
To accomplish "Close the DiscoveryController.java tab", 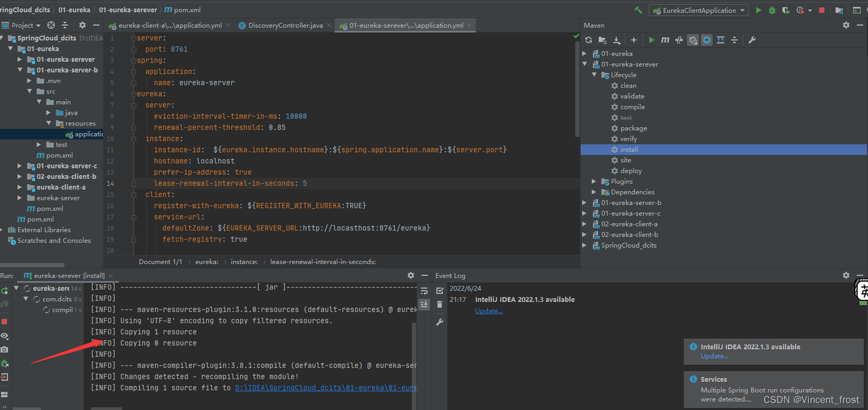I will [329, 26].
